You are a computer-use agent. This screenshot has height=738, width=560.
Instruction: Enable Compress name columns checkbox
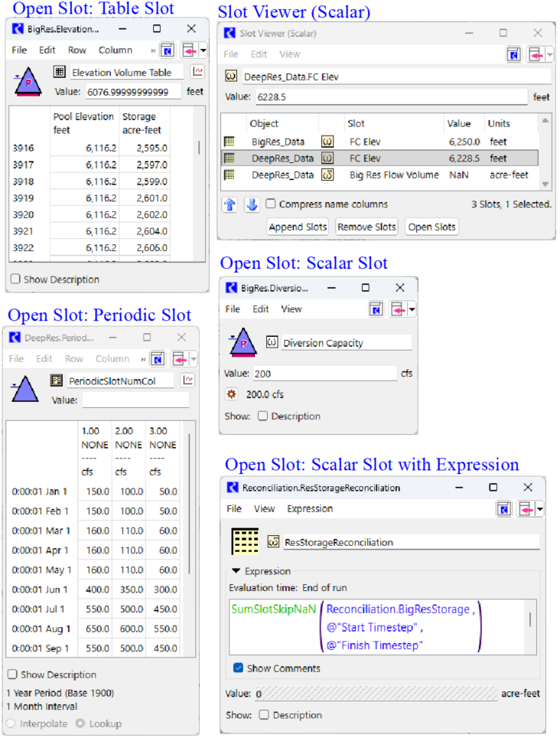271,204
